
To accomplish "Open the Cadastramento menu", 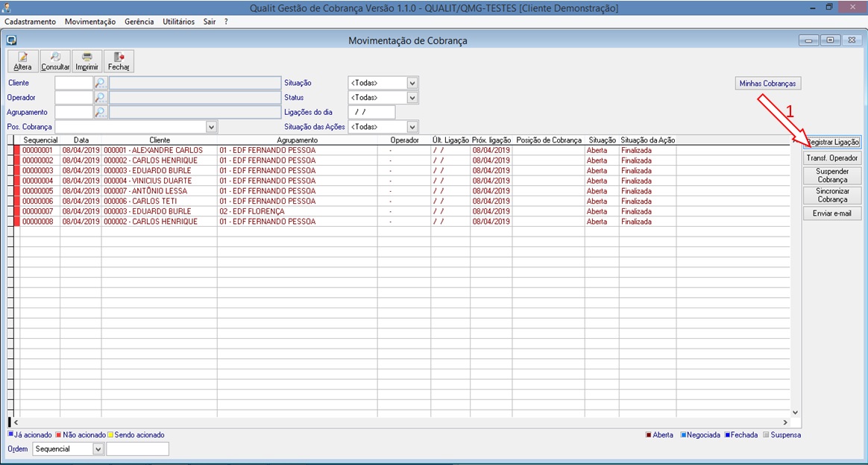I will [30, 22].
